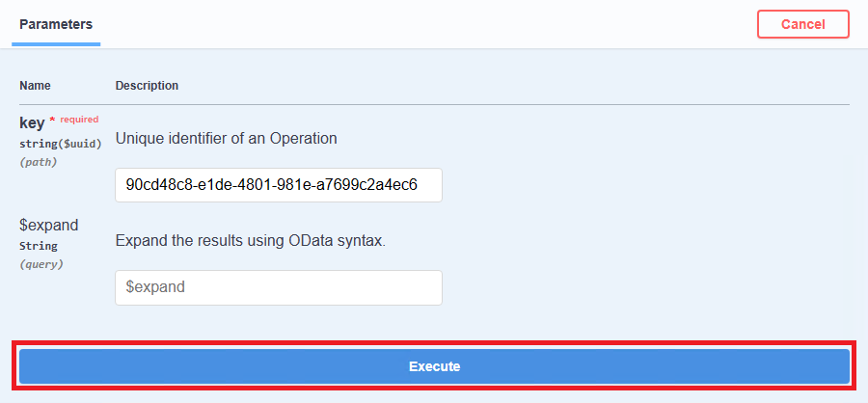
Task: Click the red required marker text
Action: (80, 120)
